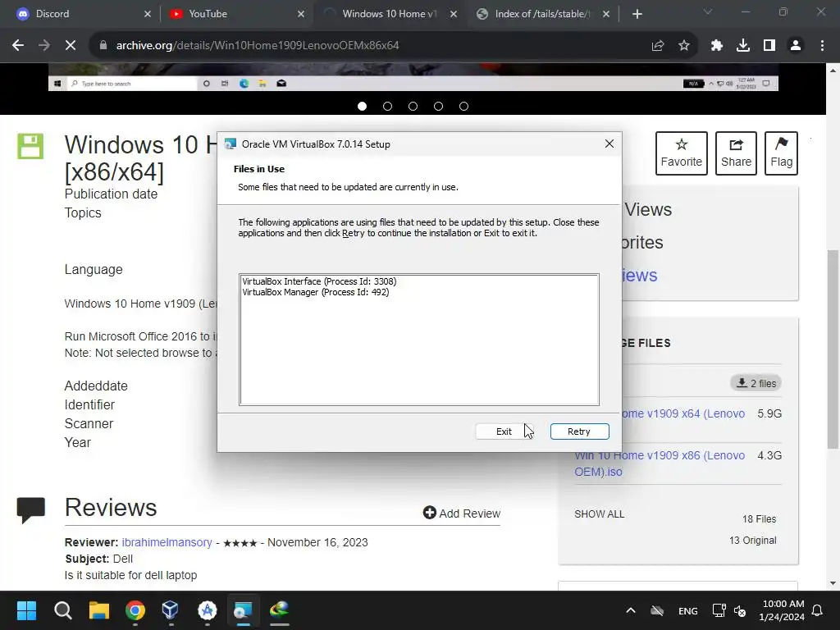Stop loading the page
This screenshot has width=840, height=630.
[71, 46]
